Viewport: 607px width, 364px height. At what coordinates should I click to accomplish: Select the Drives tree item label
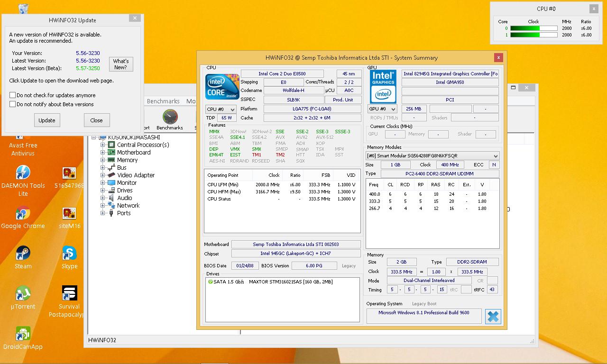point(125,191)
